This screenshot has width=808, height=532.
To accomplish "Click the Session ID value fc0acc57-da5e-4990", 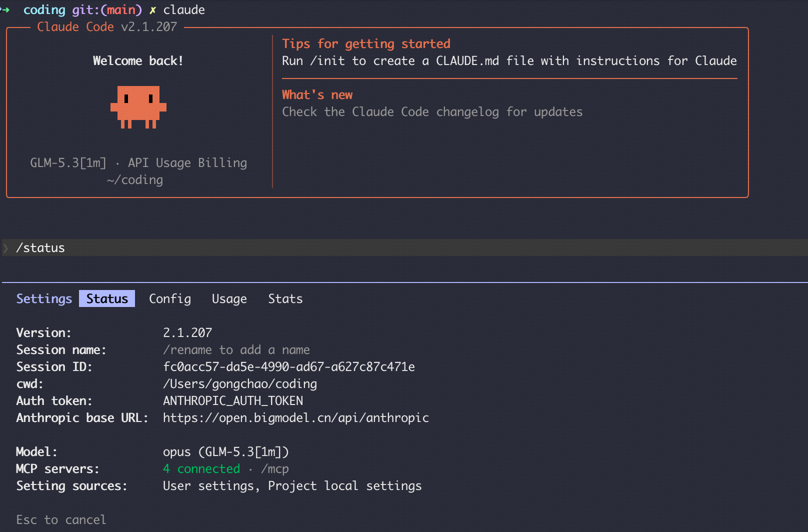I will (289, 367).
